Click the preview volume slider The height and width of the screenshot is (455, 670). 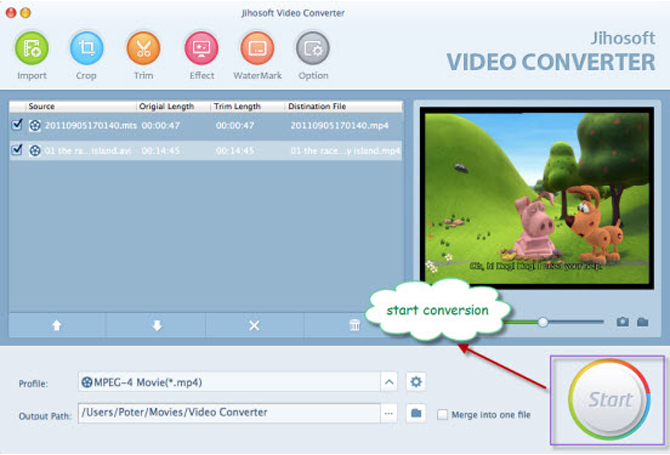click(543, 322)
